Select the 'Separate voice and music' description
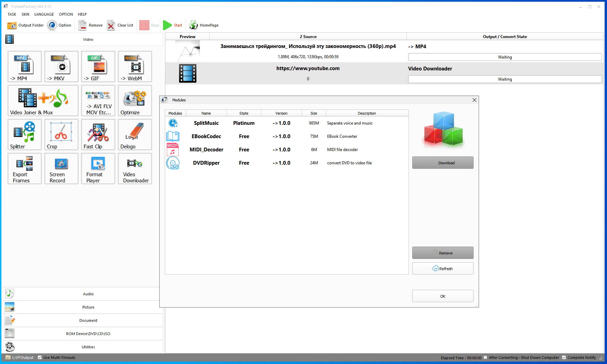This screenshot has height=364, width=607. pos(350,123)
